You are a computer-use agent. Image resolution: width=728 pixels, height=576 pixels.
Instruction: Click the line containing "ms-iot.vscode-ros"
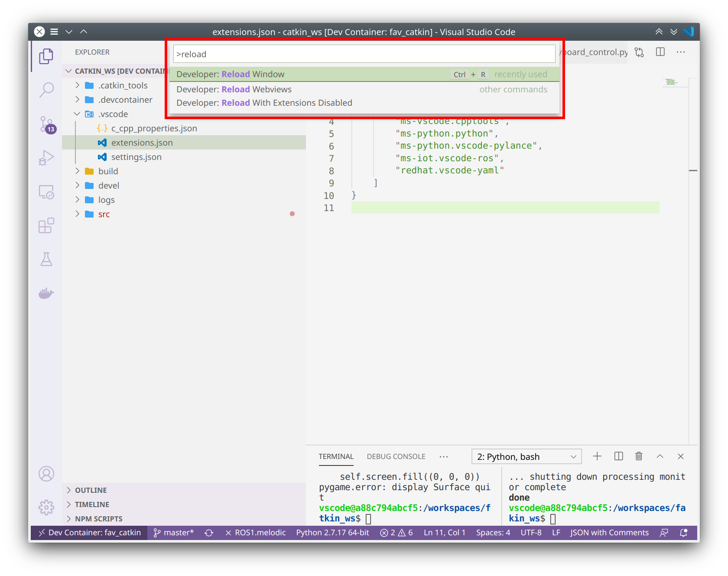tap(505, 158)
